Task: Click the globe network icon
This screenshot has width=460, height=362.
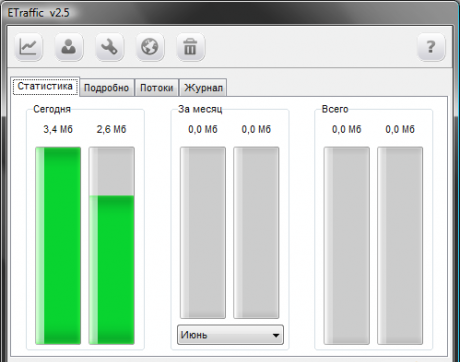Action: click(150, 47)
